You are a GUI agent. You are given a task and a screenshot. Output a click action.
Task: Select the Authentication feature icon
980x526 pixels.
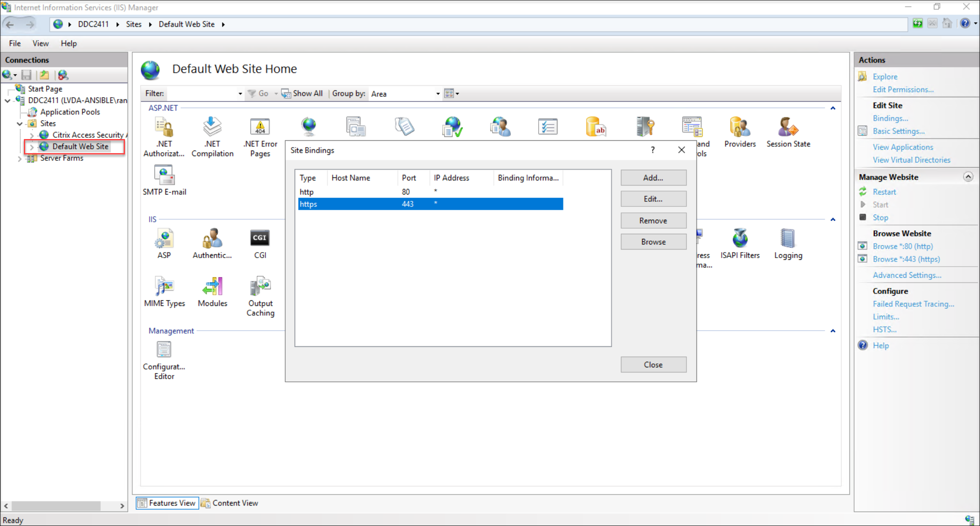pyautogui.click(x=212, y=243)
